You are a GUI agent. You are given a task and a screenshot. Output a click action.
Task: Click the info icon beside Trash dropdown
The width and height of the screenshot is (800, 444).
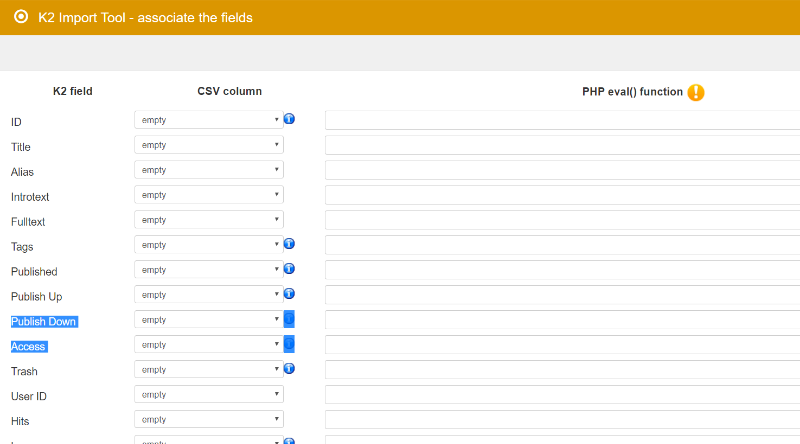pos(289,368)
